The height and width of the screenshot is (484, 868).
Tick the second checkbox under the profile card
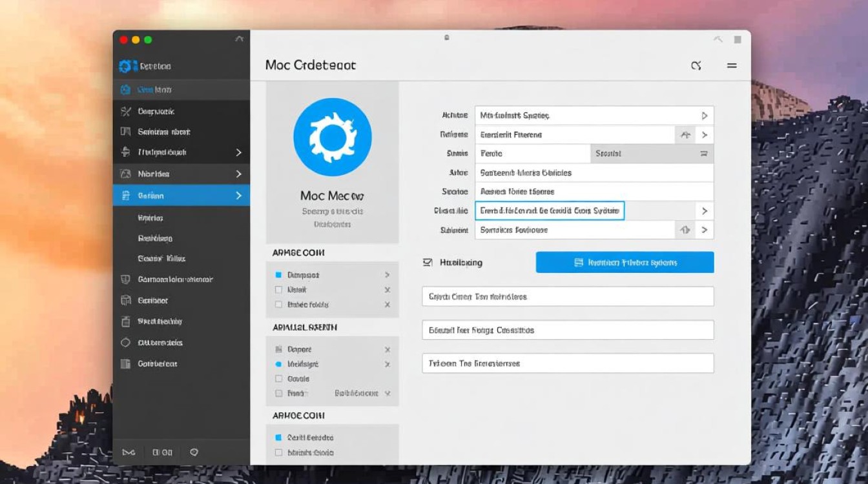click(278, 290)
